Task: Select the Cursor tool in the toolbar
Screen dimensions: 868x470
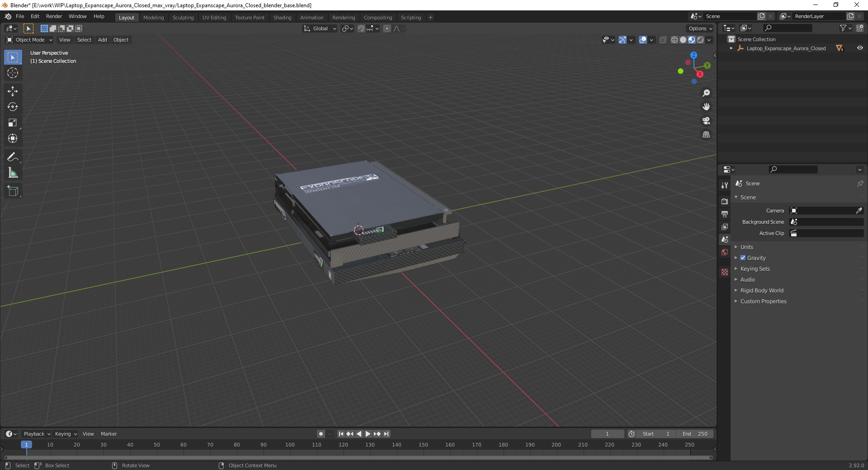Action: point(13,73)
